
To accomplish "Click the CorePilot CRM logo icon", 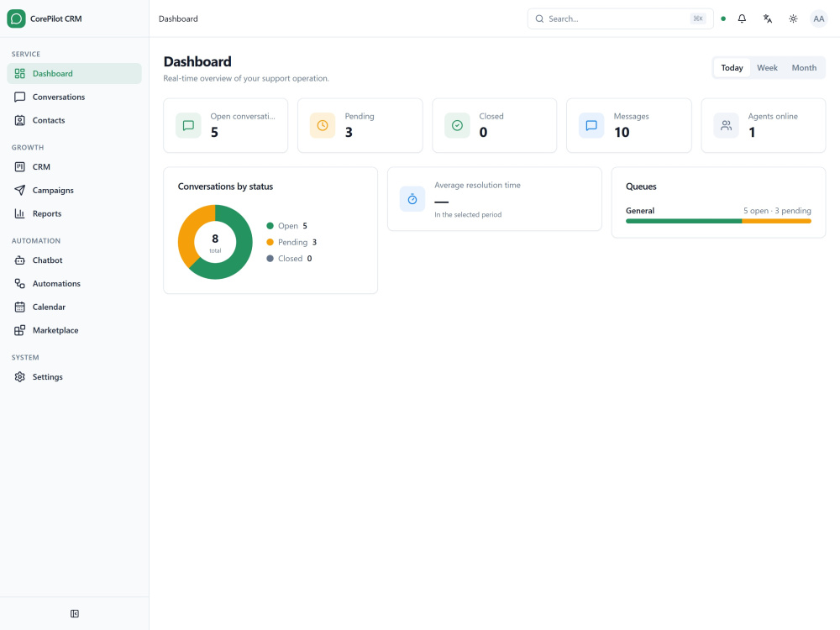I will [x=16, y=18].
